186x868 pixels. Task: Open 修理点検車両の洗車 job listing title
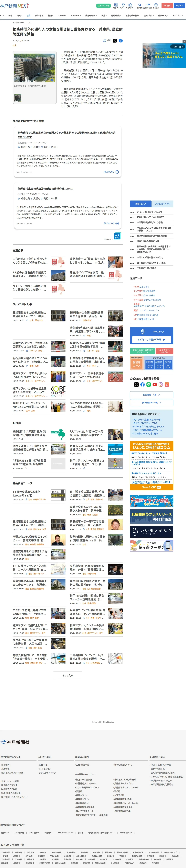pos(45,189)
